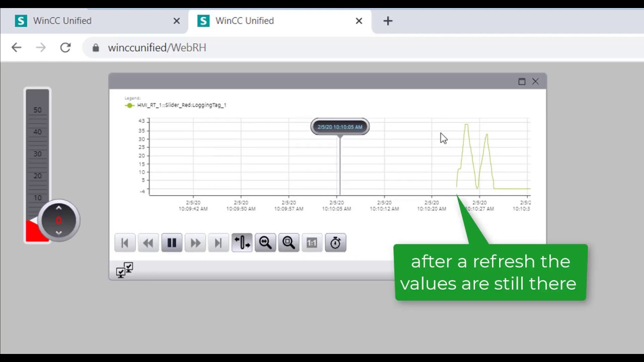Jump to last trend data point
The height and width of the screenshot is (362, 644).
[218, 243]
